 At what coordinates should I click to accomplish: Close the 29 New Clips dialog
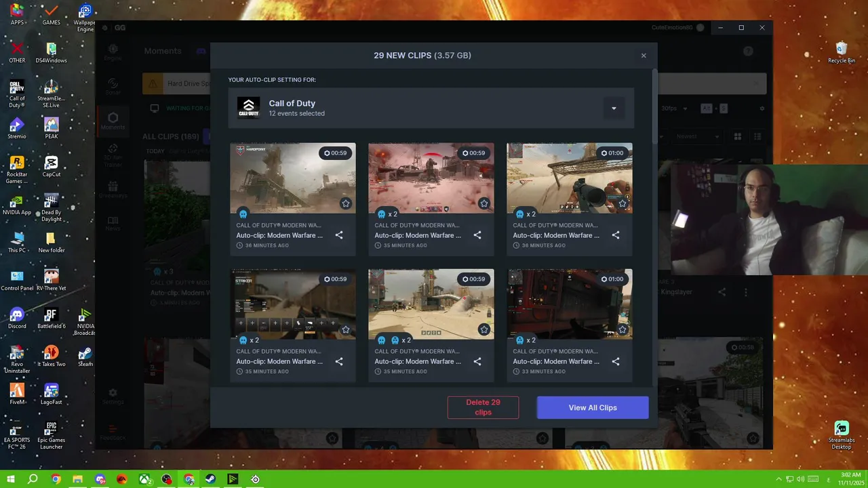(644, 56)
